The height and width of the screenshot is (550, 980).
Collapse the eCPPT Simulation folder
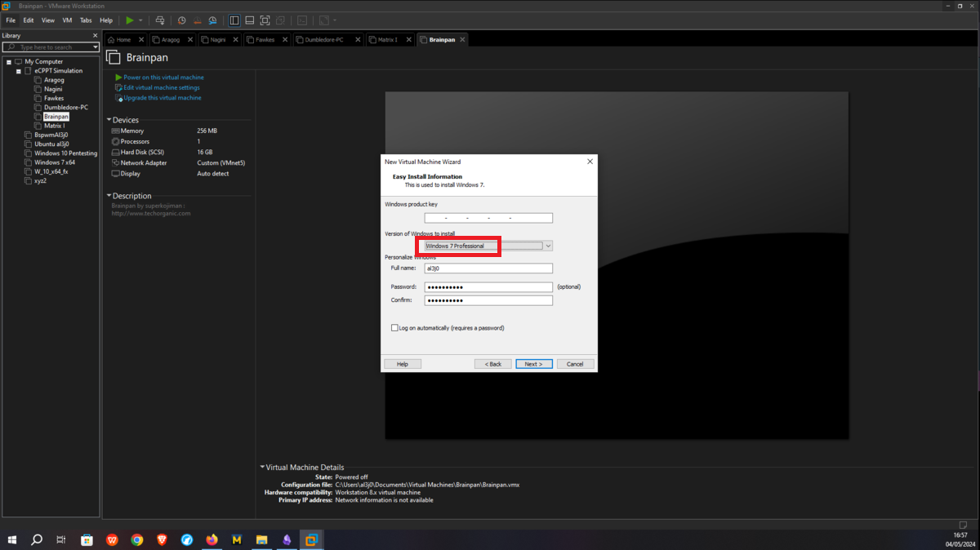click(x=18, y=71)
